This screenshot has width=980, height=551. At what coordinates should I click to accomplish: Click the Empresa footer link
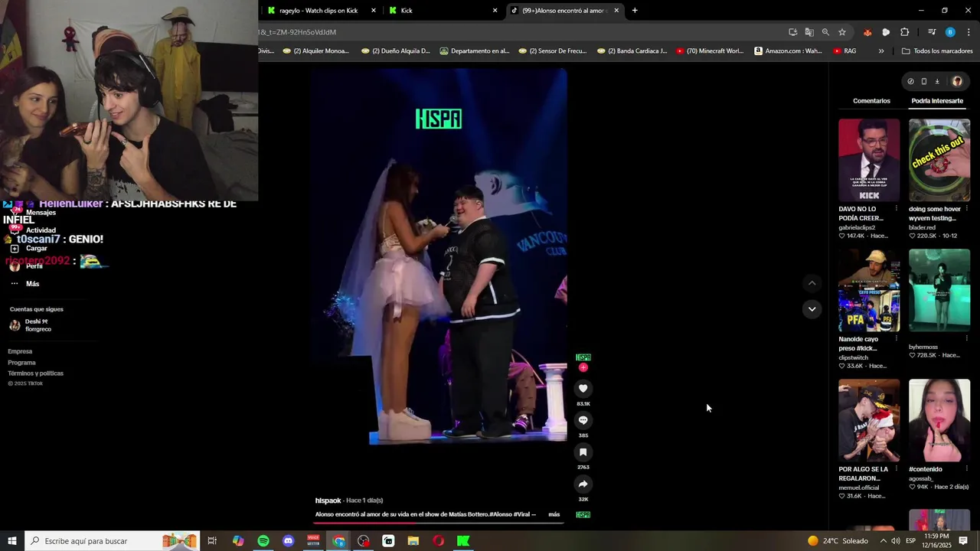coord(20,351)
